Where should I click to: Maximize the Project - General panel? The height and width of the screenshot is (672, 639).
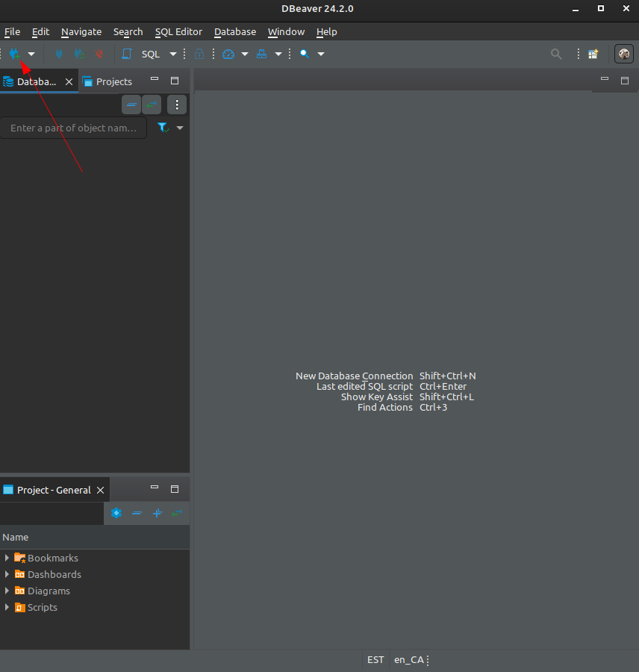tap(175, 489)
